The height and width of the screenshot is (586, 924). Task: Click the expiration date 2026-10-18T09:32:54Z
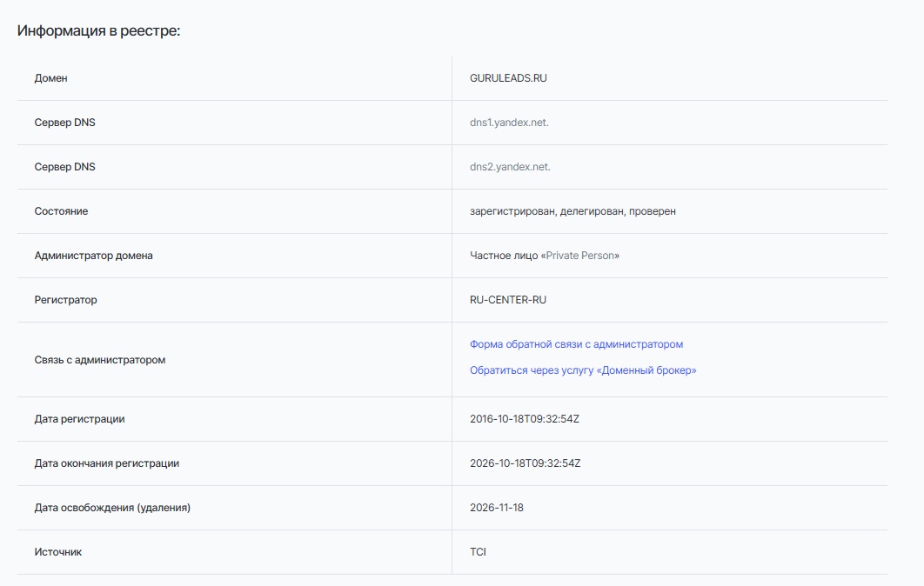click(x=525, y=463)
